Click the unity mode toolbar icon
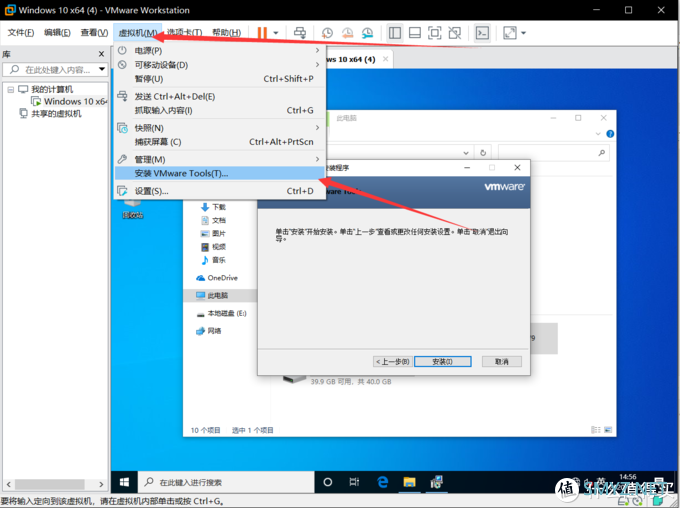Viewport: 680px width, 508px height. click(x=454, y=33)
